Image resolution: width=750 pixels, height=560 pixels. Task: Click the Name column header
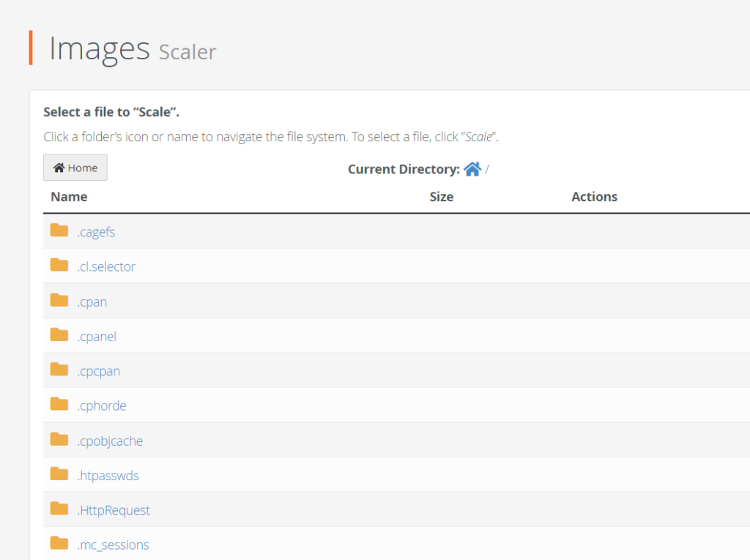pos(69,196)
